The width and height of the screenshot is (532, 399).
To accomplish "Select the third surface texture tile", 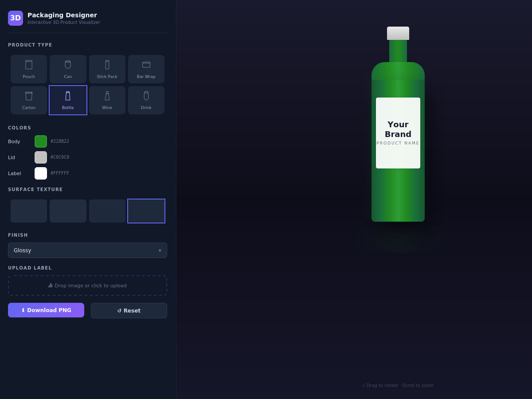I will pyautogui.click(x=107, y=211).
